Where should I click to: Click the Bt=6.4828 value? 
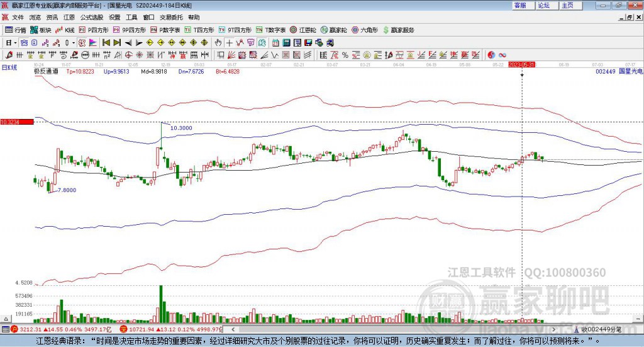tap(228, 72)
